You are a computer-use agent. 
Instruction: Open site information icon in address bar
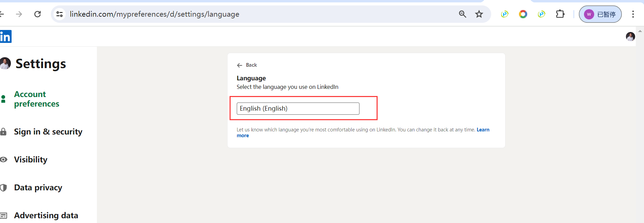coord(60,14)
